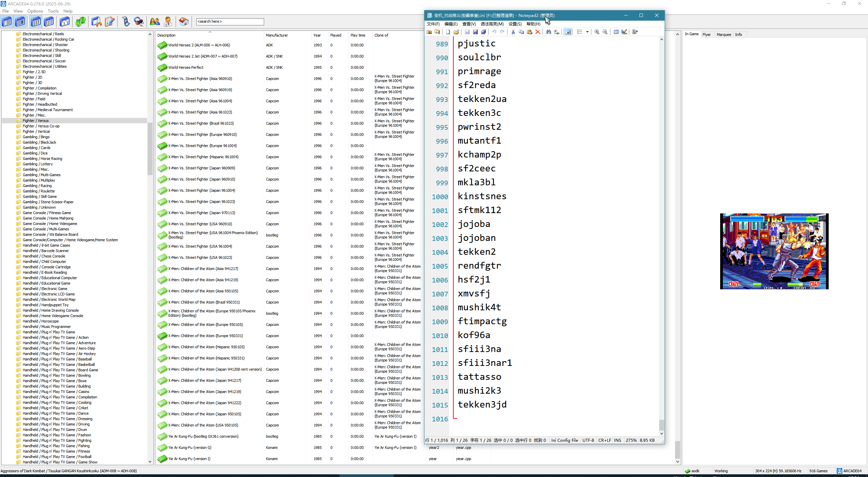Click the save copy multi-floppy icon in Notepad2
The height and width of the screenshot is (477, 868).
click(x=484, y=32)
